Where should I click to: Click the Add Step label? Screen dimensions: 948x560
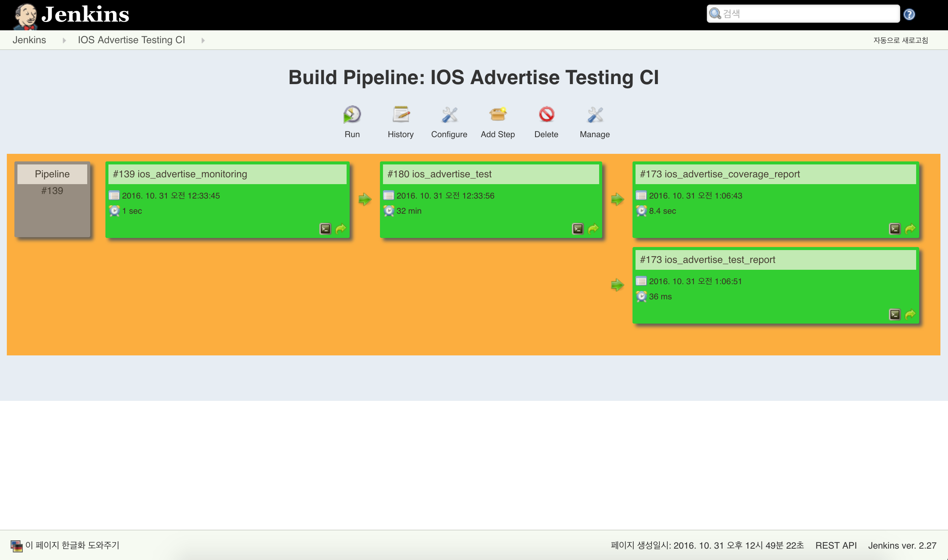498,135
